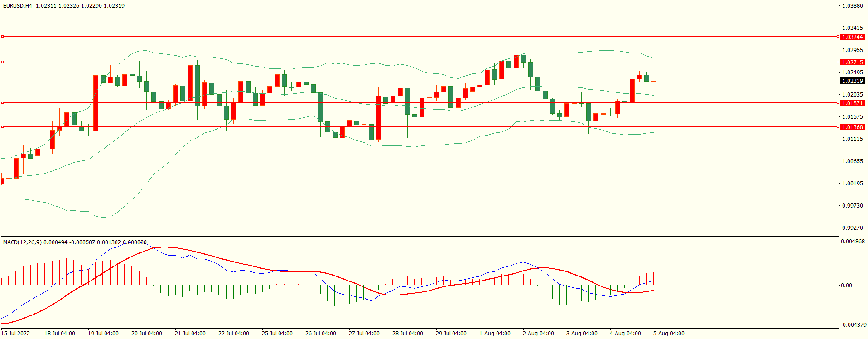Click the MACD zero level label 0.00
The image size is (868, 339).
point(846,286)
